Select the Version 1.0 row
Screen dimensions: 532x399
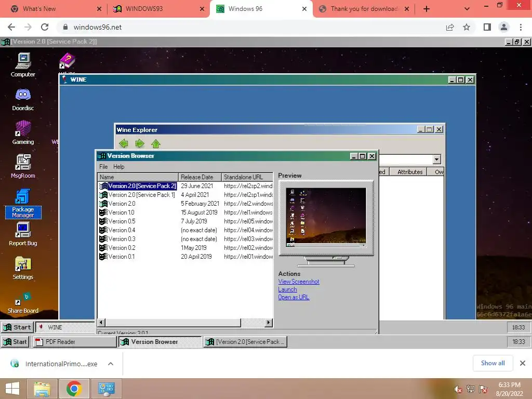(185, 212)
